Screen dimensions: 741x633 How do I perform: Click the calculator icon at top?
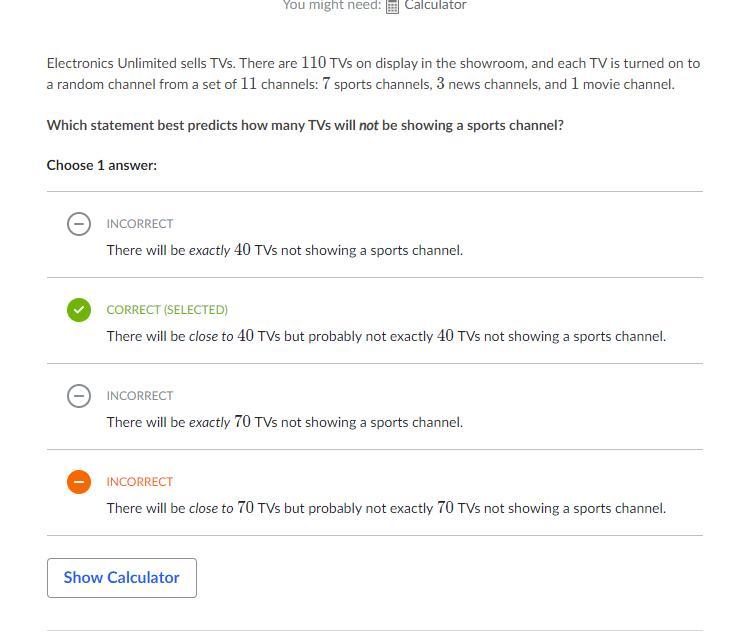[x=393, y=6]
